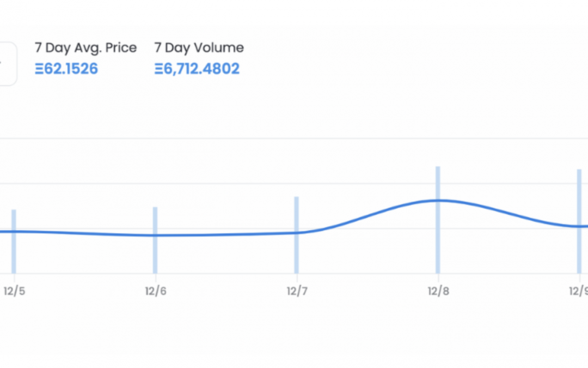Click the light blue volume bar for 12/6
The width and height of the screenshot is (588, 368).
(x=155, y=240)
